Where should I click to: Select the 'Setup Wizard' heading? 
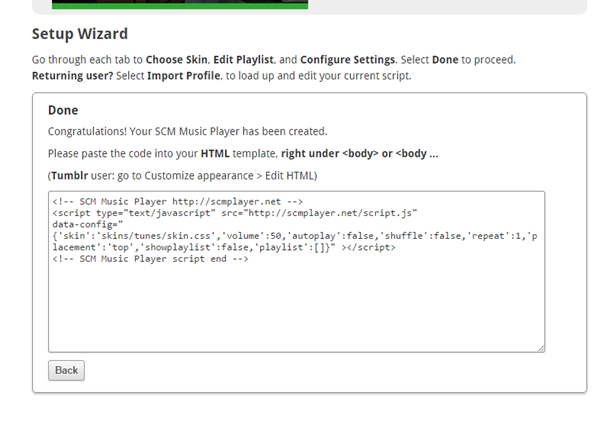[80, 34]
